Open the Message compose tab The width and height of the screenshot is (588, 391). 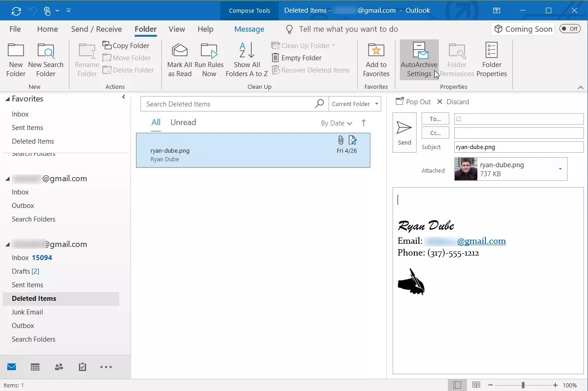coord(249,29)
